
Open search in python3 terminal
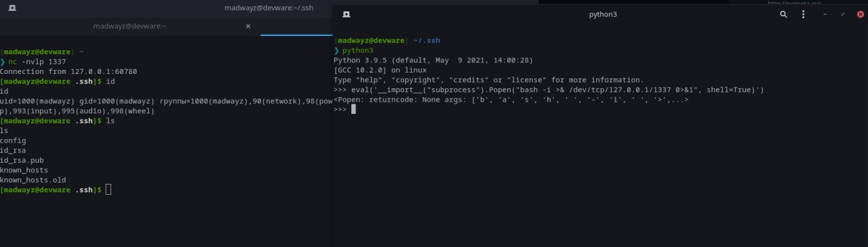783,14
